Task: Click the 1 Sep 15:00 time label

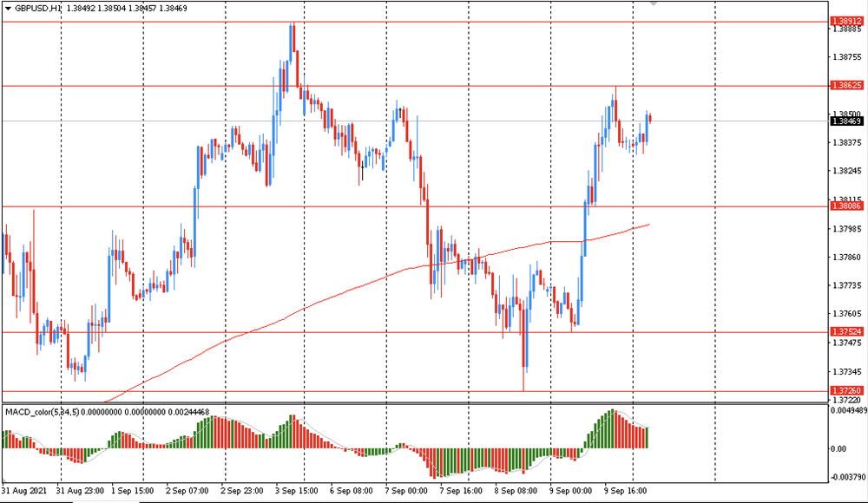Action: (x=132, y=491)
